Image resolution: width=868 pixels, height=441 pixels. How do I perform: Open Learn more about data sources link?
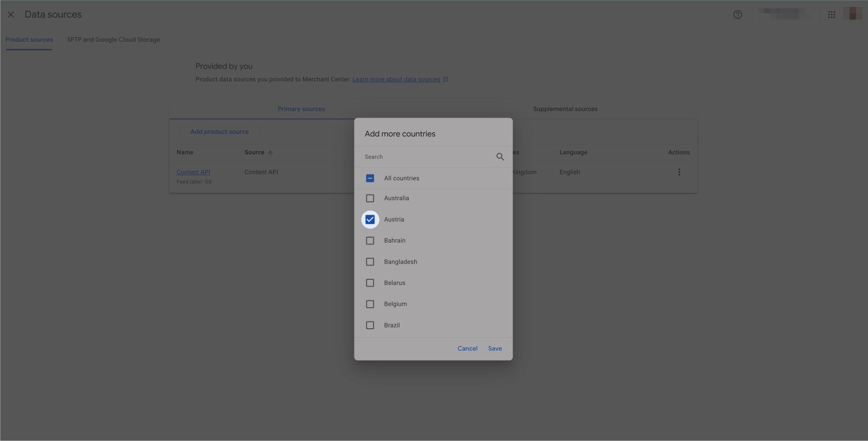click(396, 79)
